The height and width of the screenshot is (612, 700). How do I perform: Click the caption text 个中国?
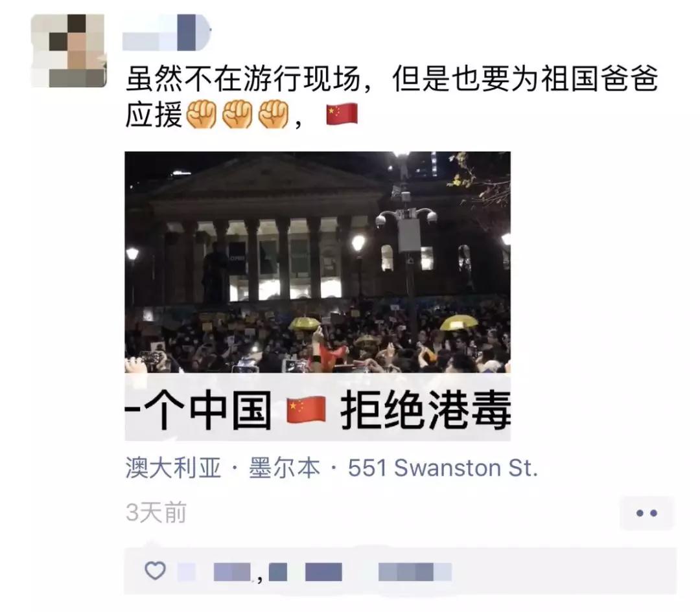point(207,409)
